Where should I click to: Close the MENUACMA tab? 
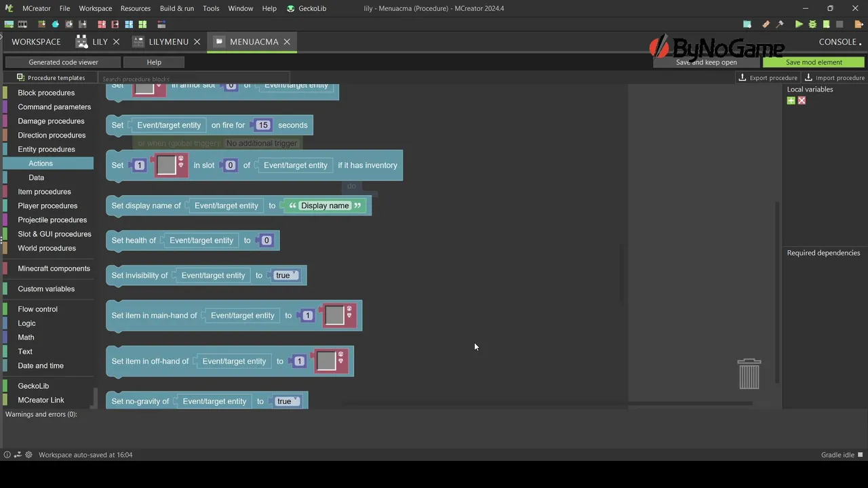pos(287,41)
